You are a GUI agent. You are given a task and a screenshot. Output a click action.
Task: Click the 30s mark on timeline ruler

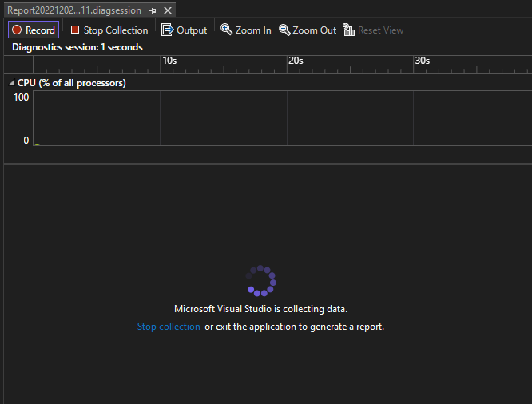[422, 61]
